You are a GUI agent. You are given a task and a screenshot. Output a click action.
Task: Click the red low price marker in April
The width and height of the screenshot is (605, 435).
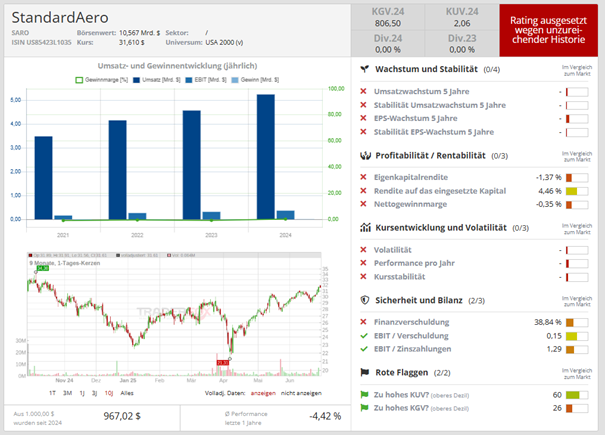click(223, 363)
